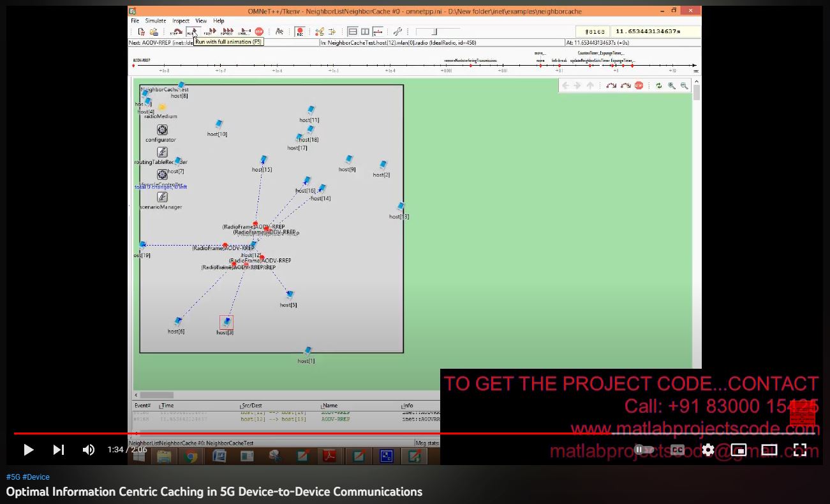The width and height of the screenshot is (830, 504).
Task: Select the host[1] node outside the area
Action: click(308, 352)
